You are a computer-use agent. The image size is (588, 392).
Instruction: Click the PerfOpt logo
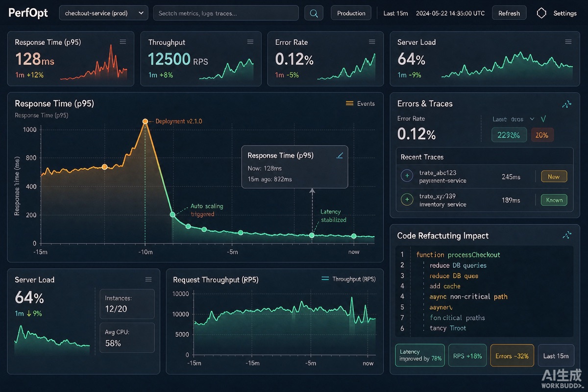click(x=28, y=13)
